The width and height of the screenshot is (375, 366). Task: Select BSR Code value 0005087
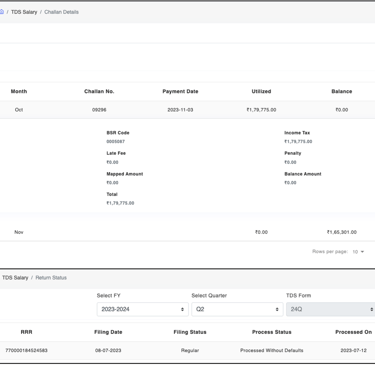click(116, 142)
